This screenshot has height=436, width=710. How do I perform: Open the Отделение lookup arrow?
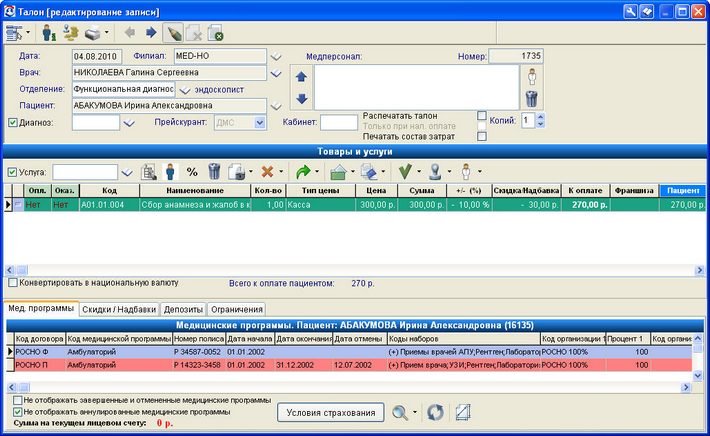(x=185, y=90)
